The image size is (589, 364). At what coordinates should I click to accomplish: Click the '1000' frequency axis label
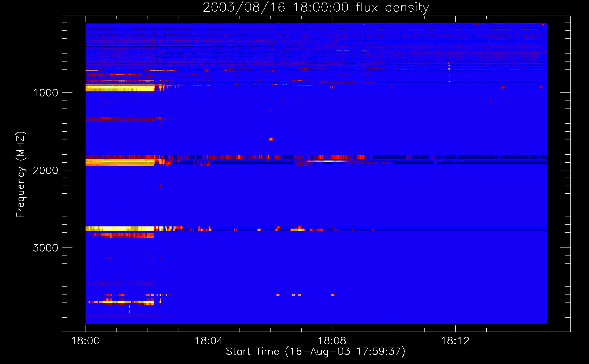[46, 93]
